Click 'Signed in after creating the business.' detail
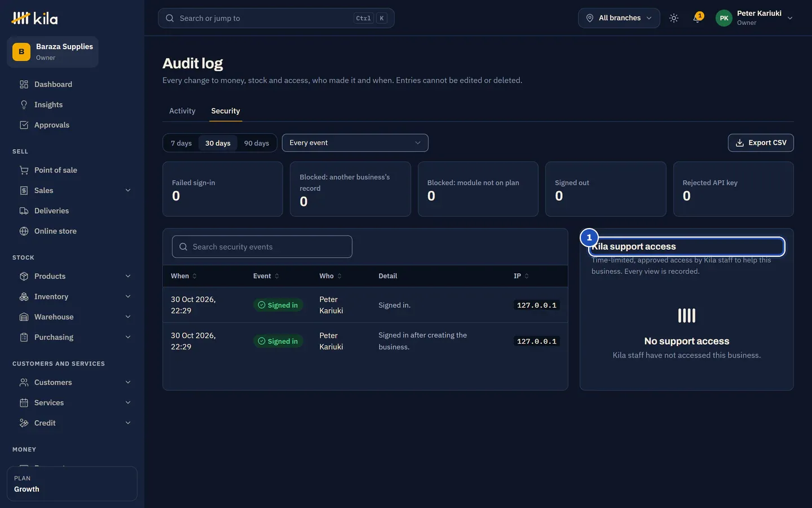 (423, 341)
